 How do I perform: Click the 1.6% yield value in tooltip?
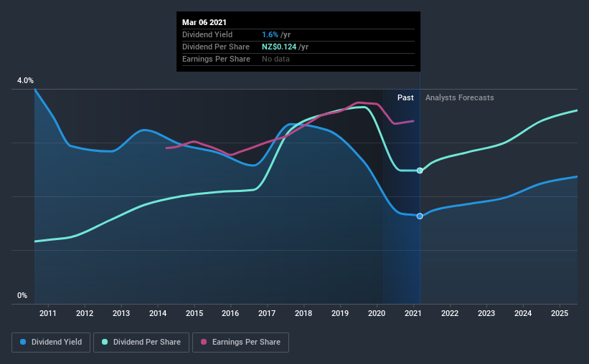[270, 34]
